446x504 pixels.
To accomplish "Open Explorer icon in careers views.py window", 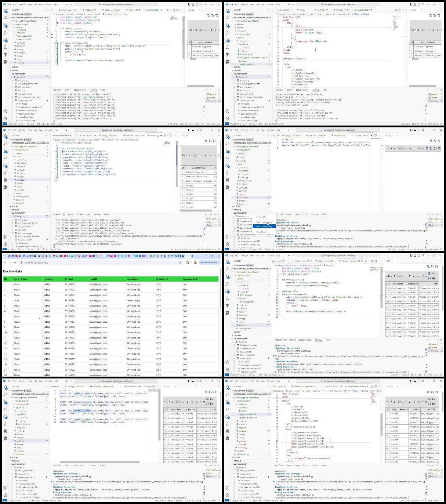I will [x=5, y=11].
